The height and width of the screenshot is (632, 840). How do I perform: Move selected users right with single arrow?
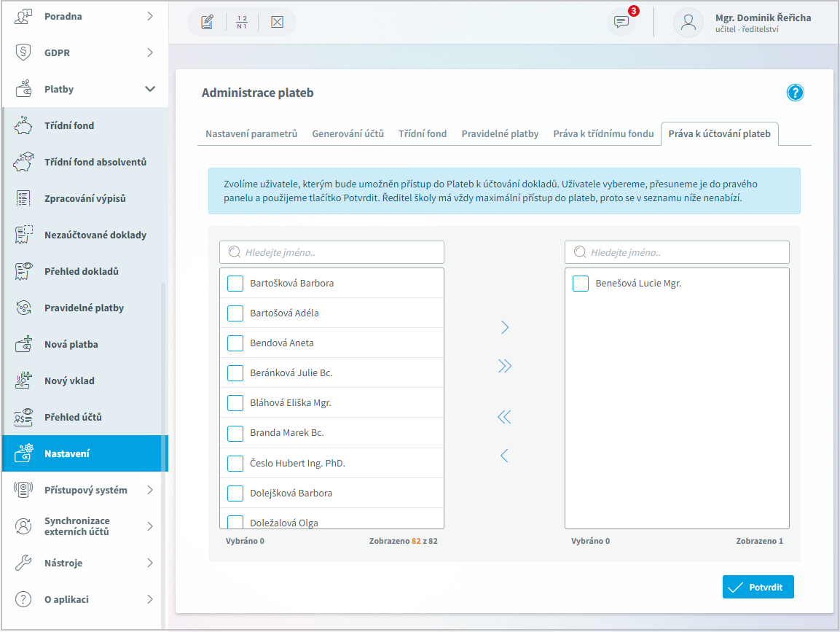(505, 327)
